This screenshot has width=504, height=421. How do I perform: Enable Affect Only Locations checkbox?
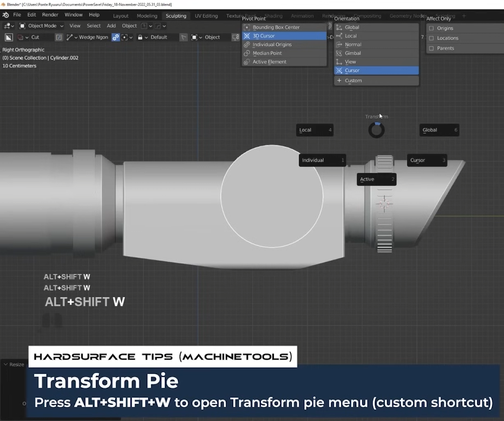(x=431, y=38)
